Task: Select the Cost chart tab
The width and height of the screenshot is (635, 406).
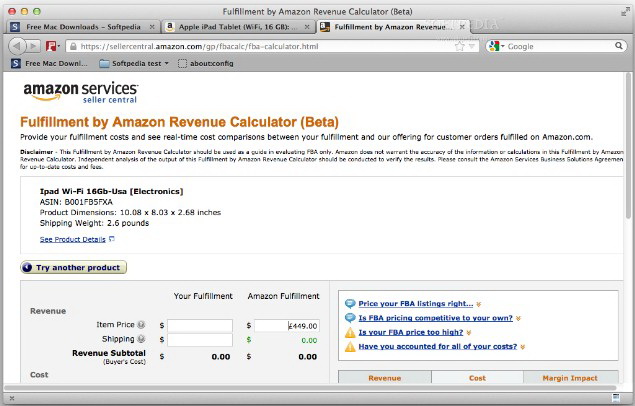Action: 477,377
